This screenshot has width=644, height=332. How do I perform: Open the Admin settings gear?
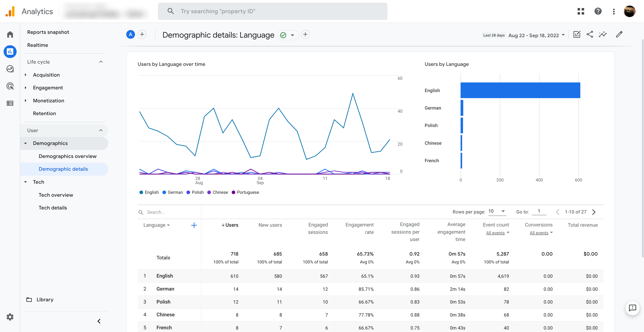(x=10, y=317)
